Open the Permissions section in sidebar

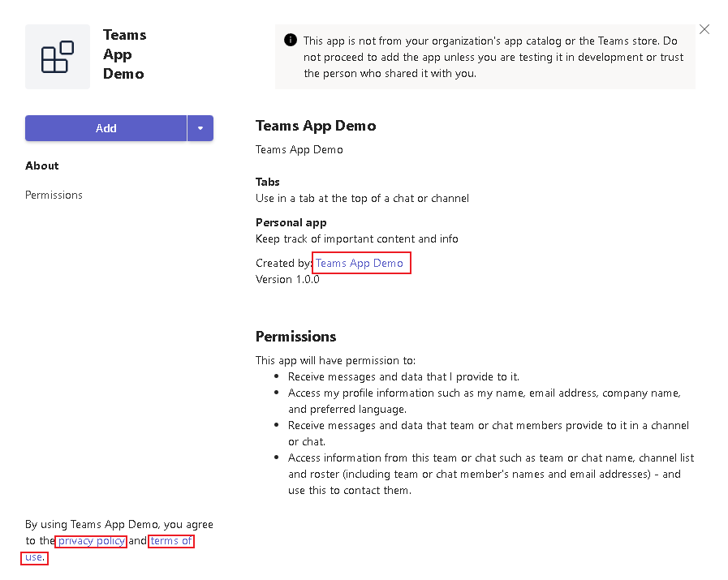pos(54,195)
